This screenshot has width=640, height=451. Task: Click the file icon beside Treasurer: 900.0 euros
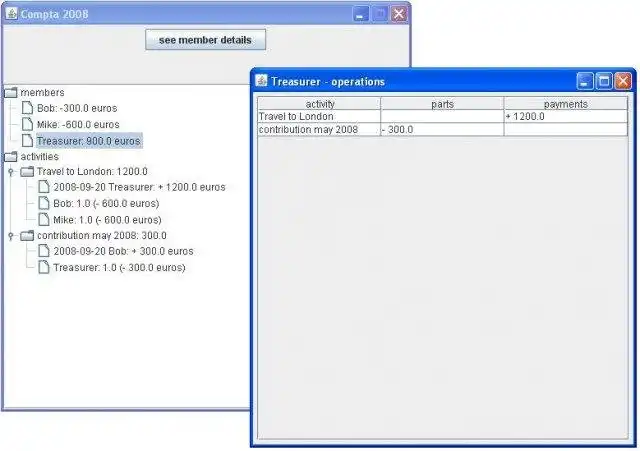click(27, 140)
